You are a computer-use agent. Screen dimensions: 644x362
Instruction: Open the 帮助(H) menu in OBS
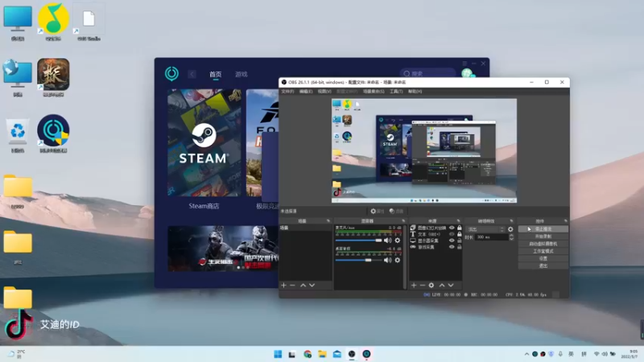[415, 91]
